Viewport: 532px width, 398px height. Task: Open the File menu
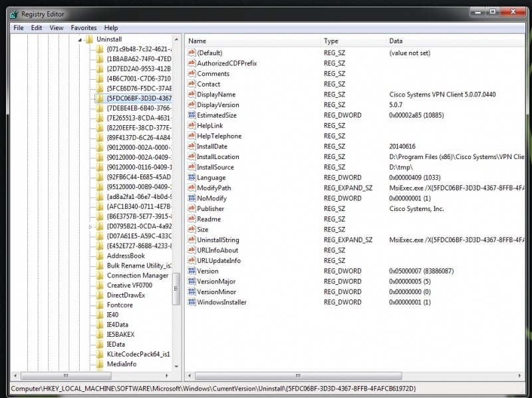(x=19, y=28)
